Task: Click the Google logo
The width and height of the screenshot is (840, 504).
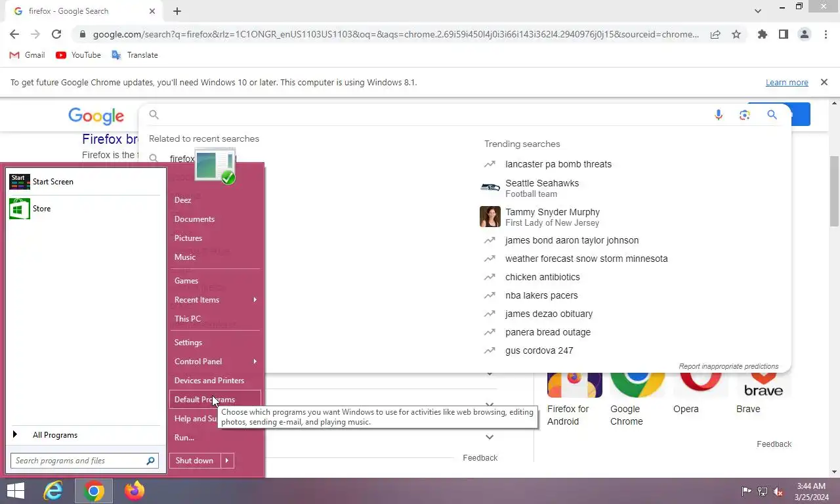Action: point(96,116)
